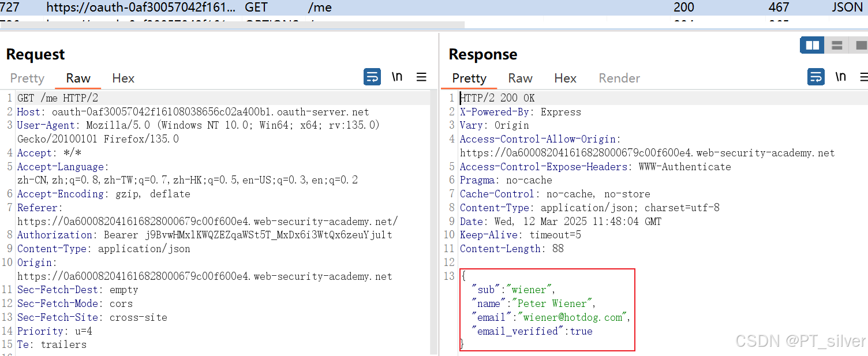Click the 'Priority: u=4' header line

coord(54,331)
